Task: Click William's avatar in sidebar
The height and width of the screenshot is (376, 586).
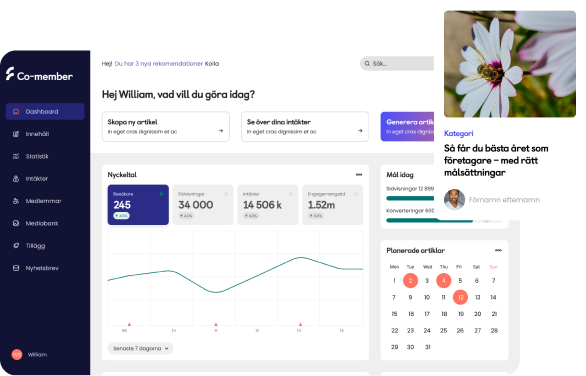Action: [x=17, y=354]
